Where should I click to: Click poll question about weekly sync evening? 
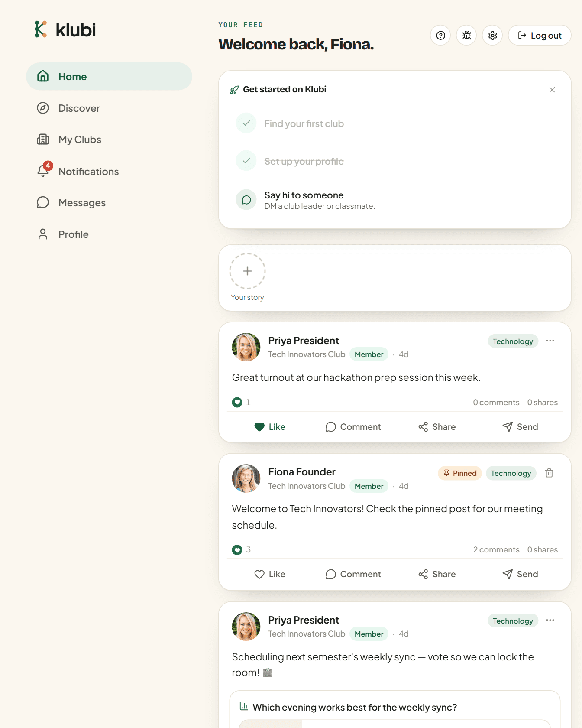355,707
